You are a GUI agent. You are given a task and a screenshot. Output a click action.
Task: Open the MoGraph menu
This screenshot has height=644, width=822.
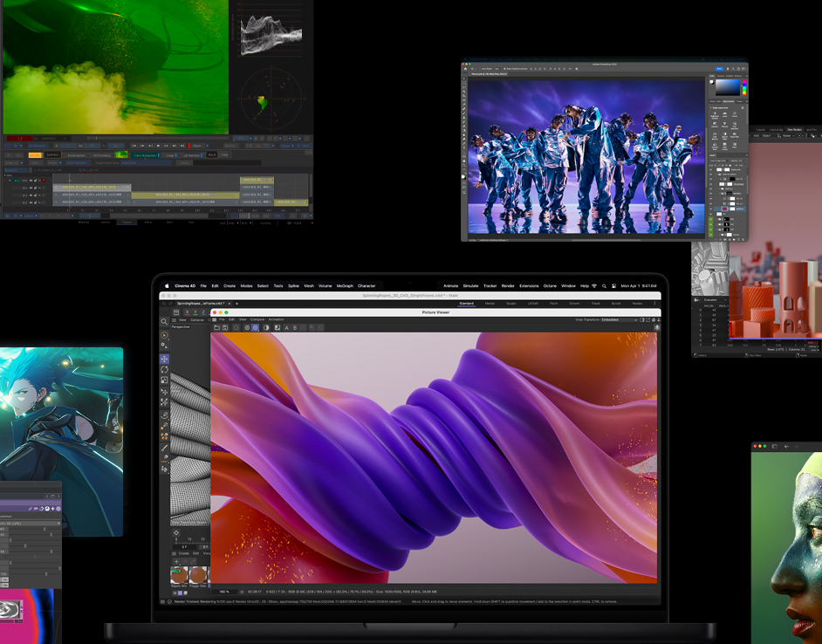tap(345, 286)
